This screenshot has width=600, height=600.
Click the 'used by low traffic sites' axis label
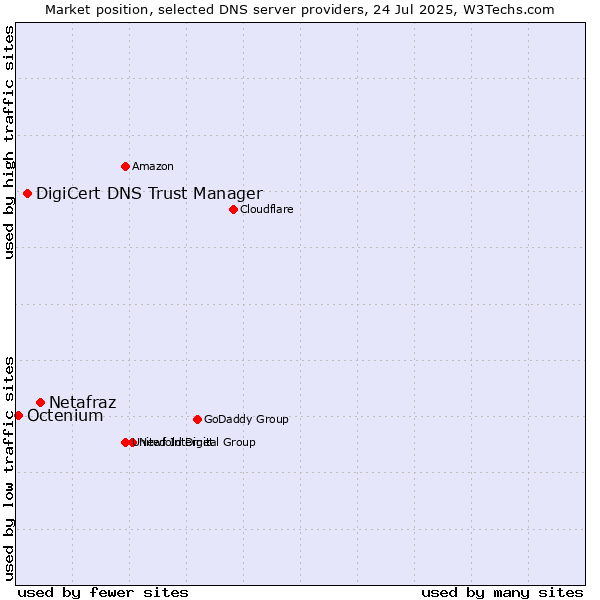8,469
